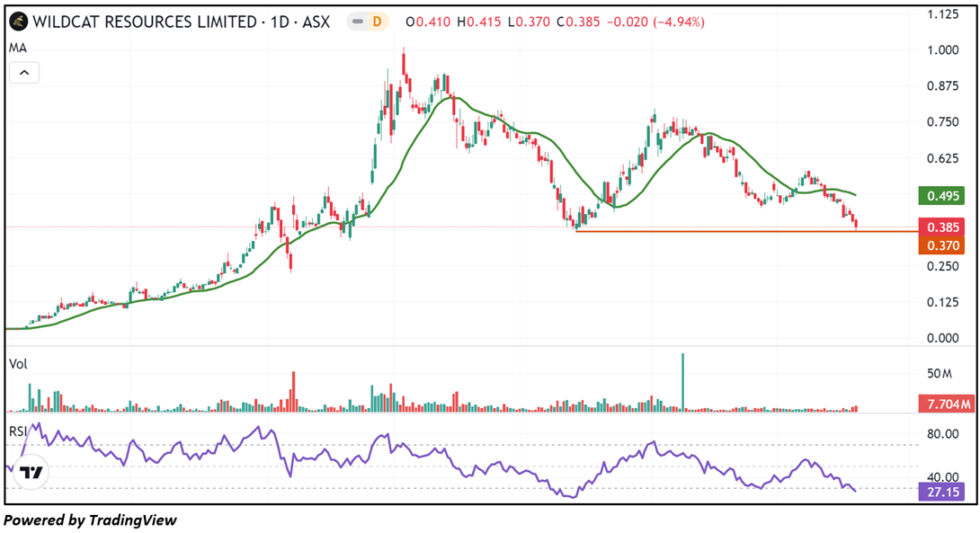The width and height of the screenshot is (980, 533).
Task: Select the Vol indicator label
Action: [18, 364]
